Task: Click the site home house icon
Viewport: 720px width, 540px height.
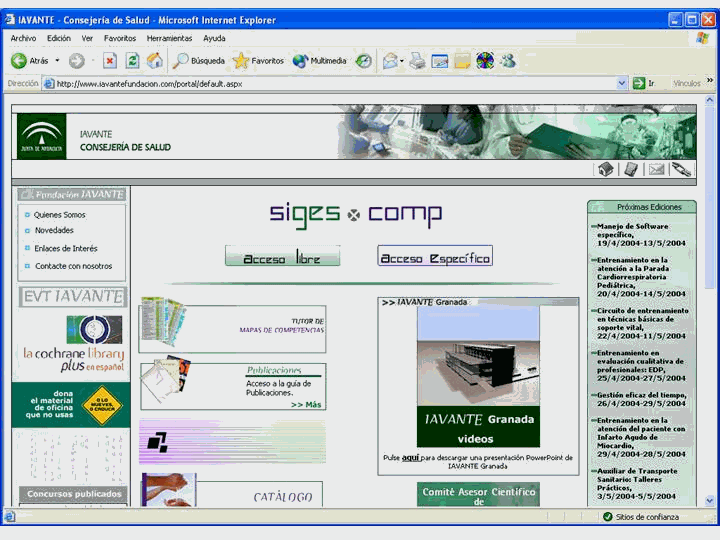Action: (x=605, y=170)
